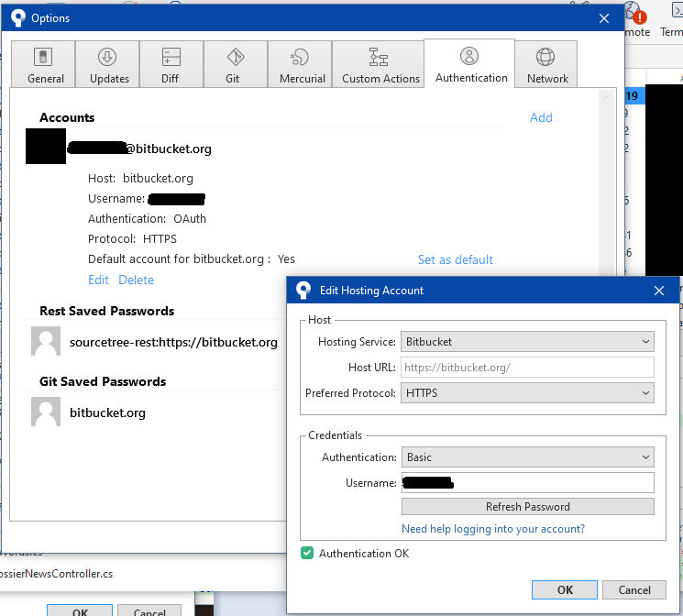683x616 pixels.
Task: Switch to Custom Actions tab
Action: click(x=378, y=64)
